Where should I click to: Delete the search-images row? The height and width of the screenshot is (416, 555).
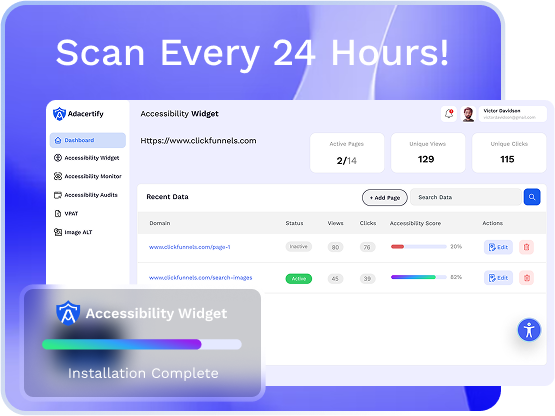pos(526,278)
